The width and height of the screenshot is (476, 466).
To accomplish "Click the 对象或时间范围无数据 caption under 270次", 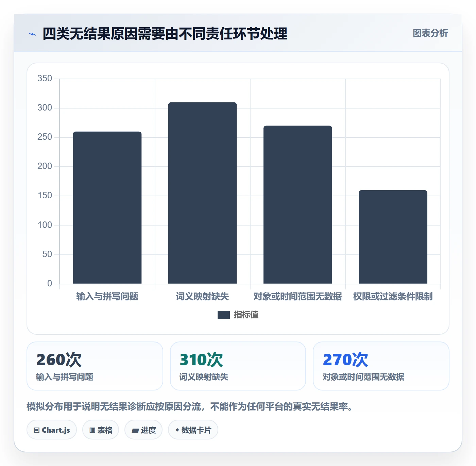I will pos(363,377).
